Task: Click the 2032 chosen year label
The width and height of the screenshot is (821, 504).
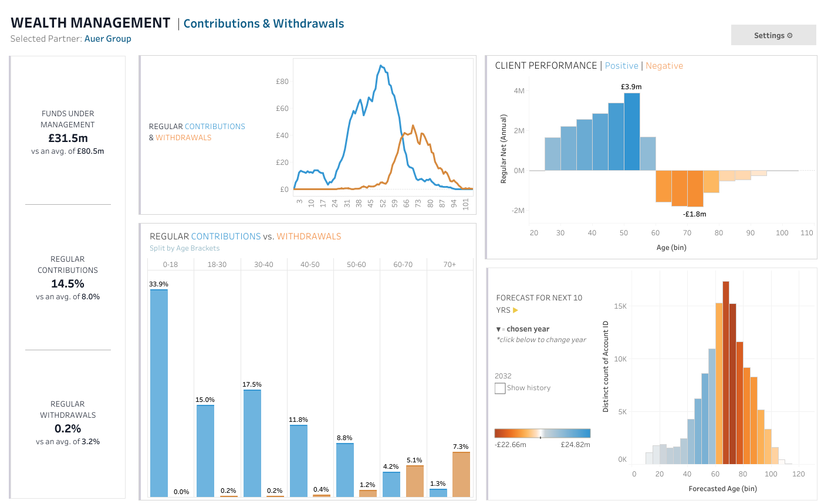Action: [x=503, y=376]
